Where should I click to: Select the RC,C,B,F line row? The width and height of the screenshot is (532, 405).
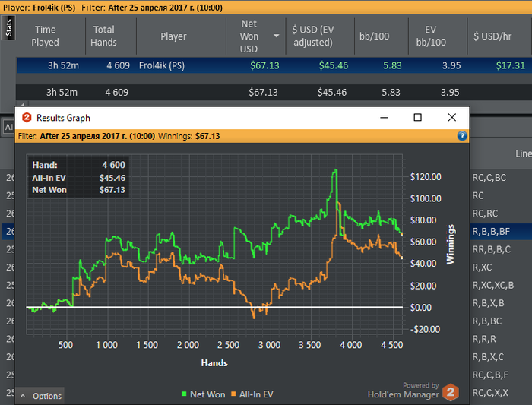point(490,375)
